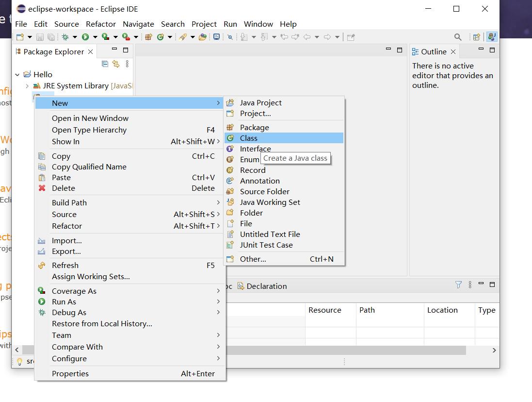Close the Outline view tab

453,51
